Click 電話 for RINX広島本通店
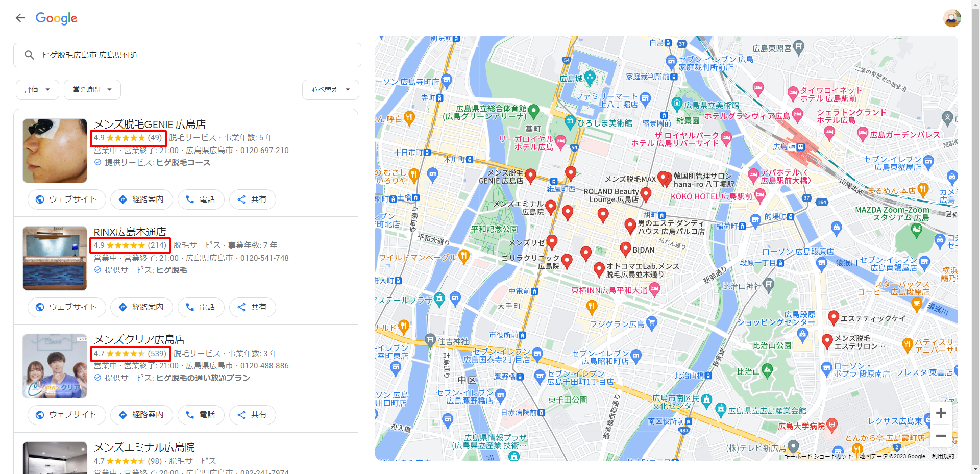980x474 pixels. (x=201, y=307)
